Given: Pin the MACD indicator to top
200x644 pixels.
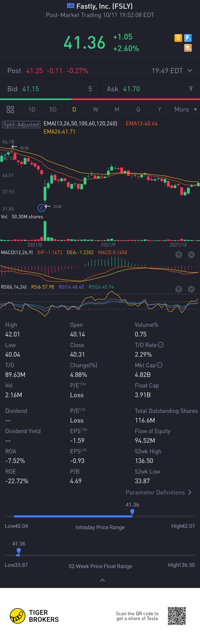Looking at the screenshot, I should [x=179, y=255].
